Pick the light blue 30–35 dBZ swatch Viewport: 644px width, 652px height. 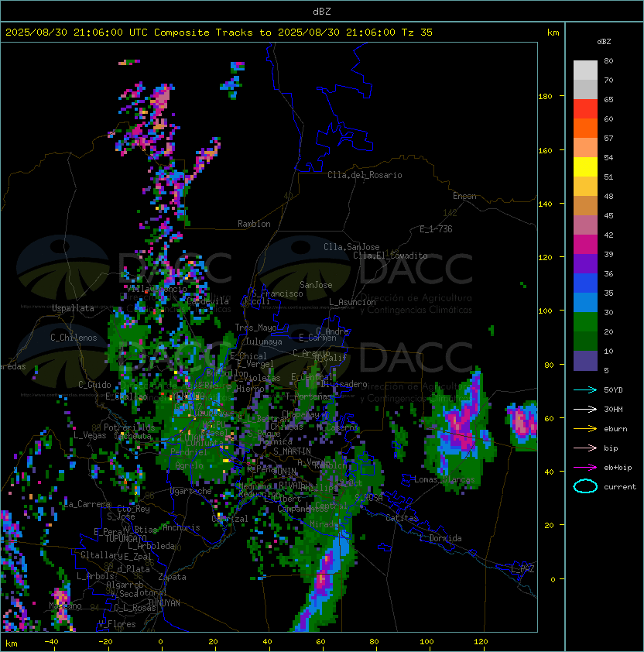585,302
